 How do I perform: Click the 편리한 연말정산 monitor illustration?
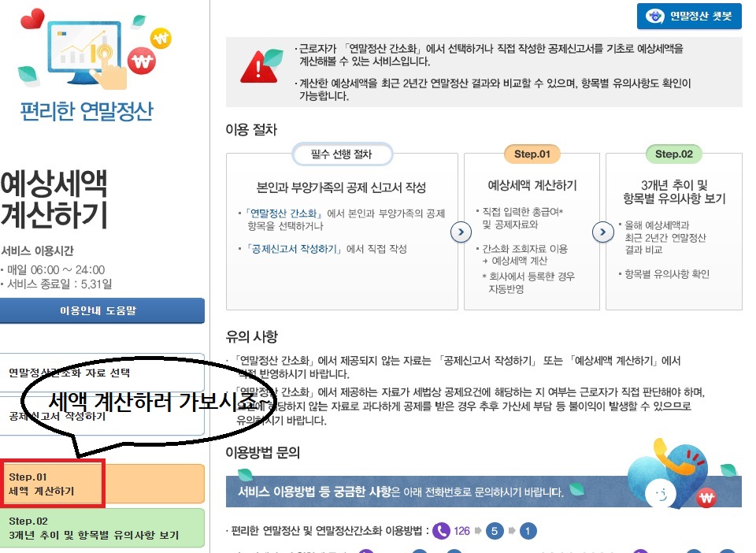(83, 47)
